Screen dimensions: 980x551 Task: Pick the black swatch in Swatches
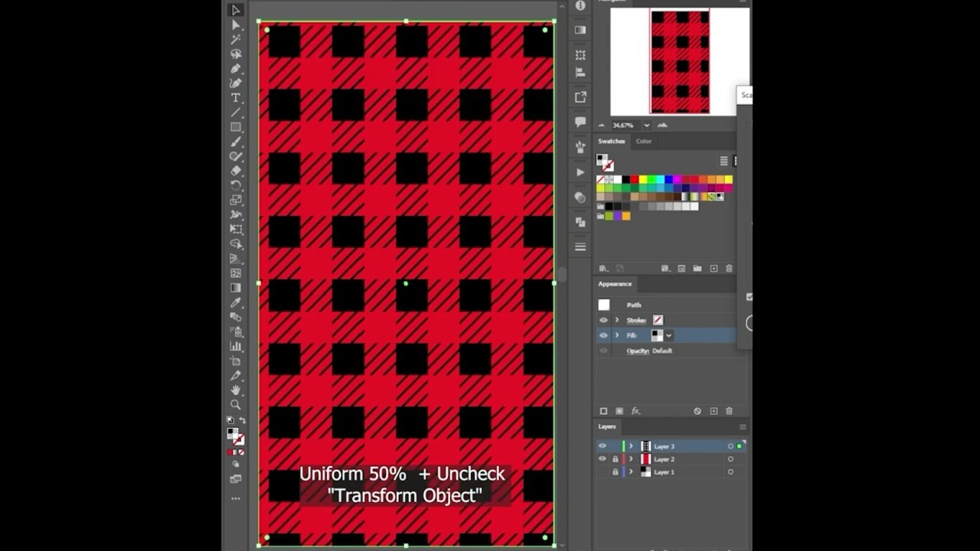[626, 180]
